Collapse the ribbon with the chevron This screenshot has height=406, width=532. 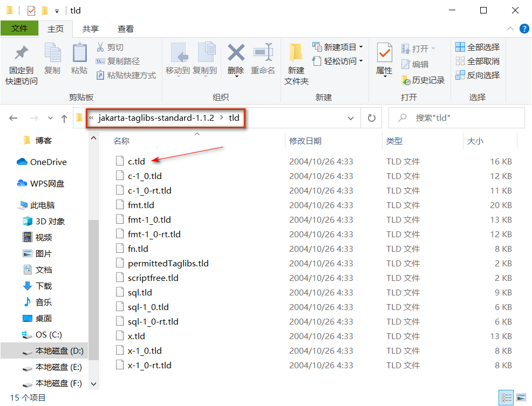click(x=510, y=29)
